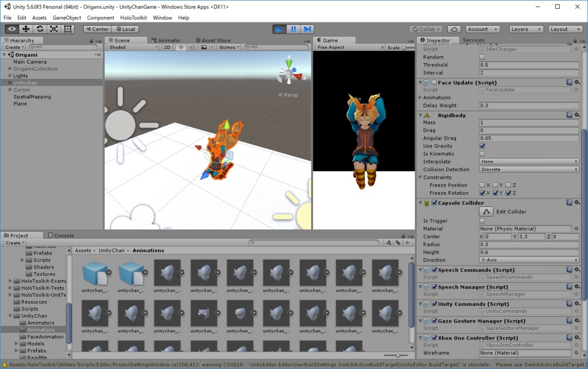This screenshot has width=588, height=369.
Task: Open the cloud services button
Action: (x=454, y=29)
